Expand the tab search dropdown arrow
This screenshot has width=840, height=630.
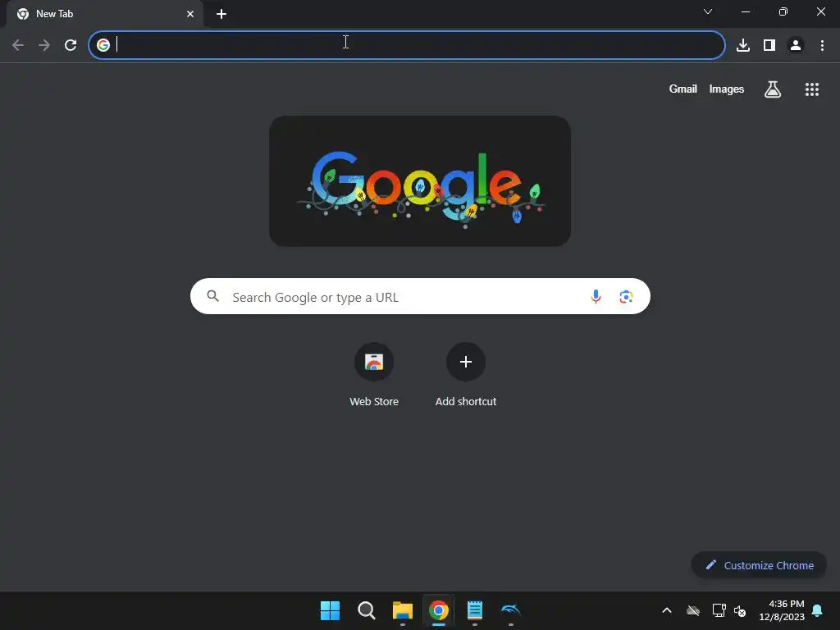point(708,11)
